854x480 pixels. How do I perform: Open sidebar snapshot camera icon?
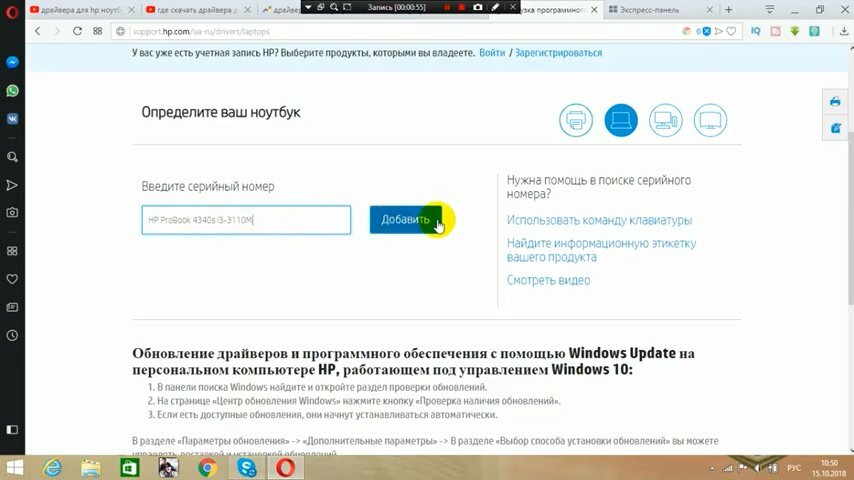[x=12, y=212]
